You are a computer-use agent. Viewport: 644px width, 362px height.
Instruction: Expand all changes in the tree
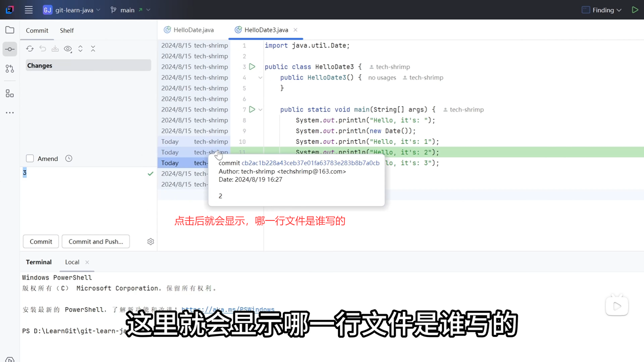tap(80, 49)
